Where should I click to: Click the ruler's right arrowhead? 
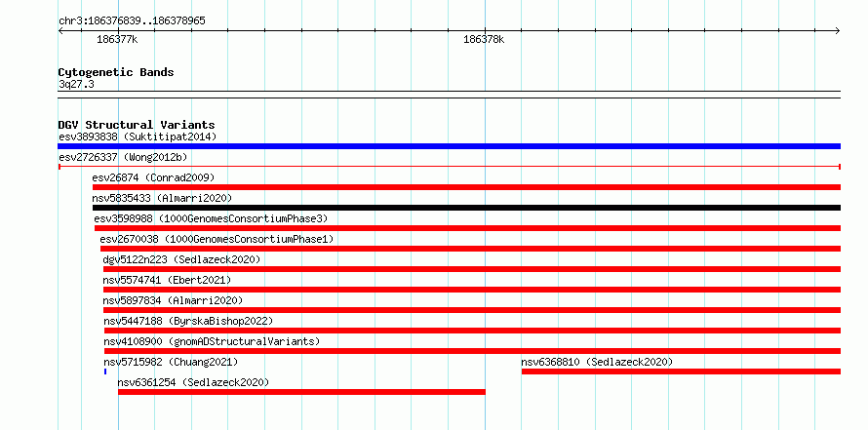[838, 30]
